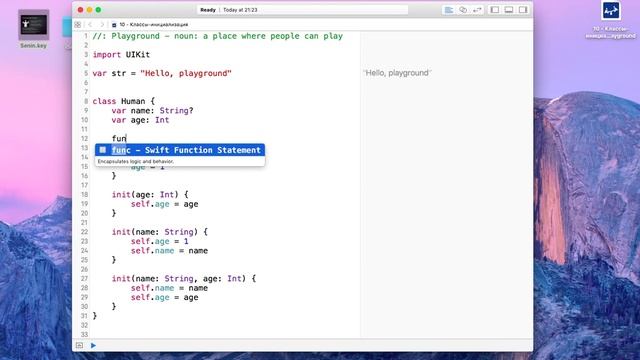Click the 'var str' declaration line

tap(162, 73)
